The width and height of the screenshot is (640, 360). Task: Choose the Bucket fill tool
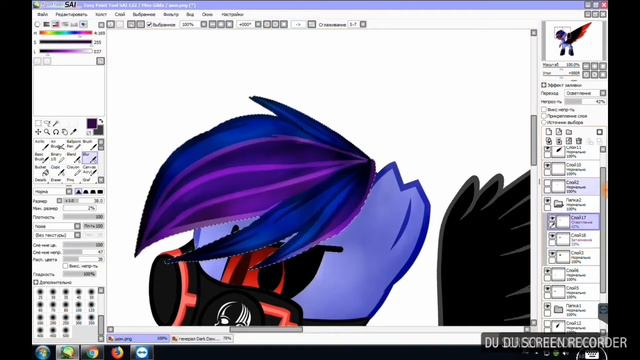tap(41, 170)
